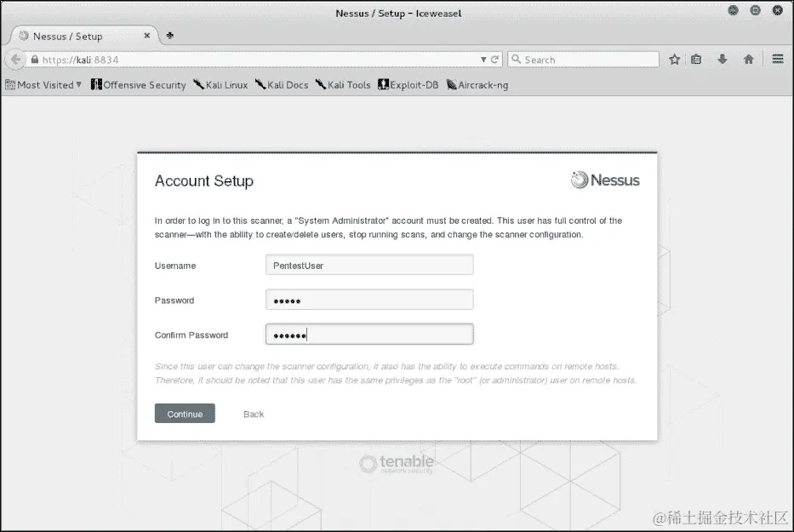794x532 pixels.
Task: Close the Nessus / Setup tab
Action: (147, 36)
